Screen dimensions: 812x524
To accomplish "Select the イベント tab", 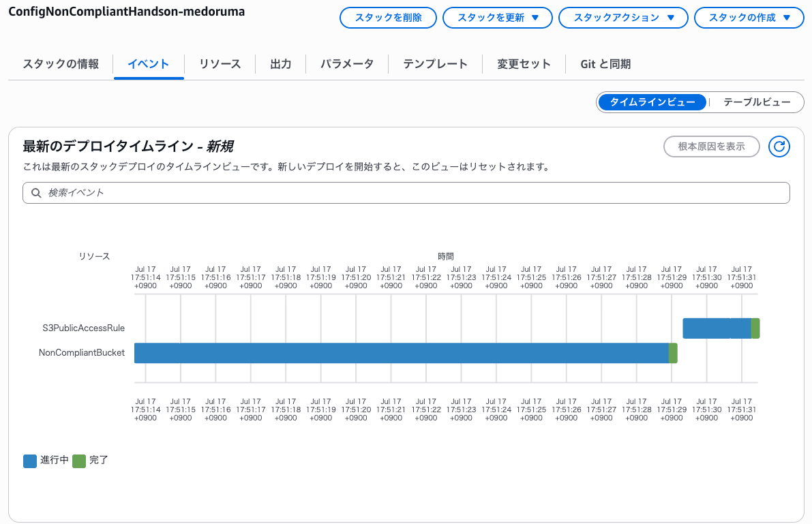I will pyautogui.click(x=149, y=64).
